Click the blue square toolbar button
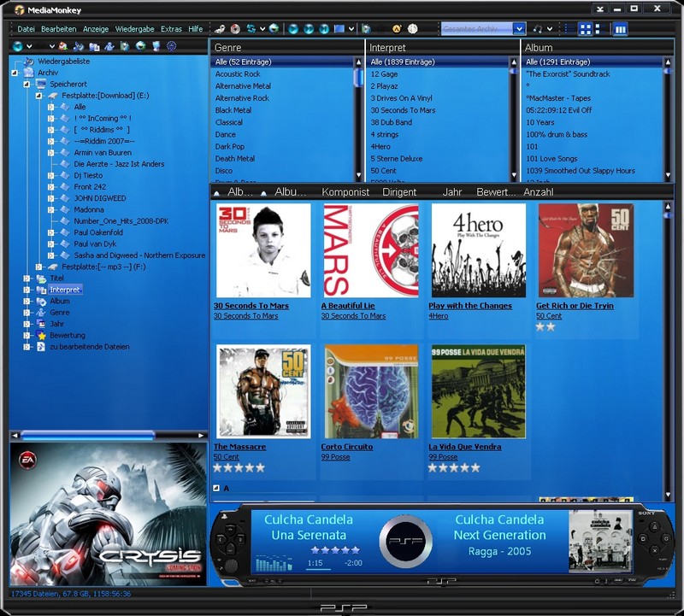This screenshot has height=616, width=684. point(339,29)
